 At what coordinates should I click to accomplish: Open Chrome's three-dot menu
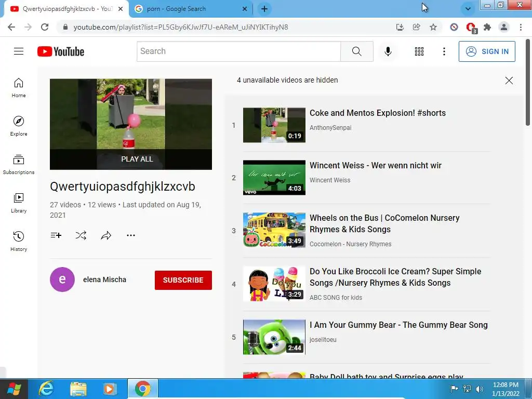521,27
